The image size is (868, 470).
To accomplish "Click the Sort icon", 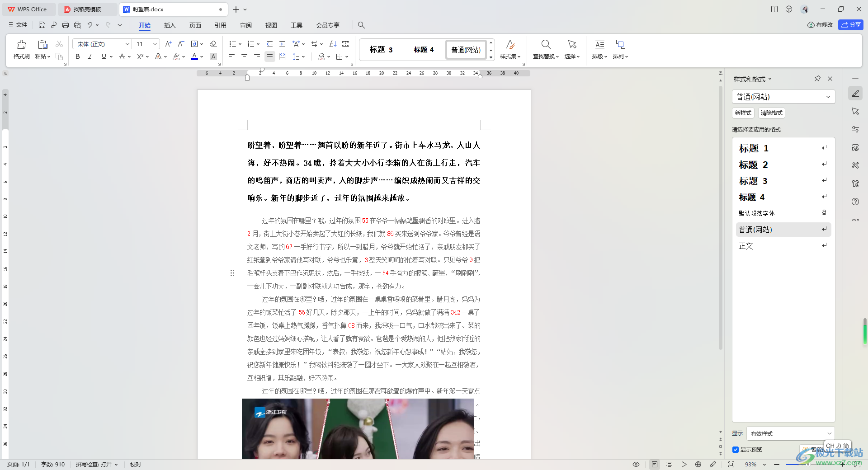I will click(x=333, y=44).
